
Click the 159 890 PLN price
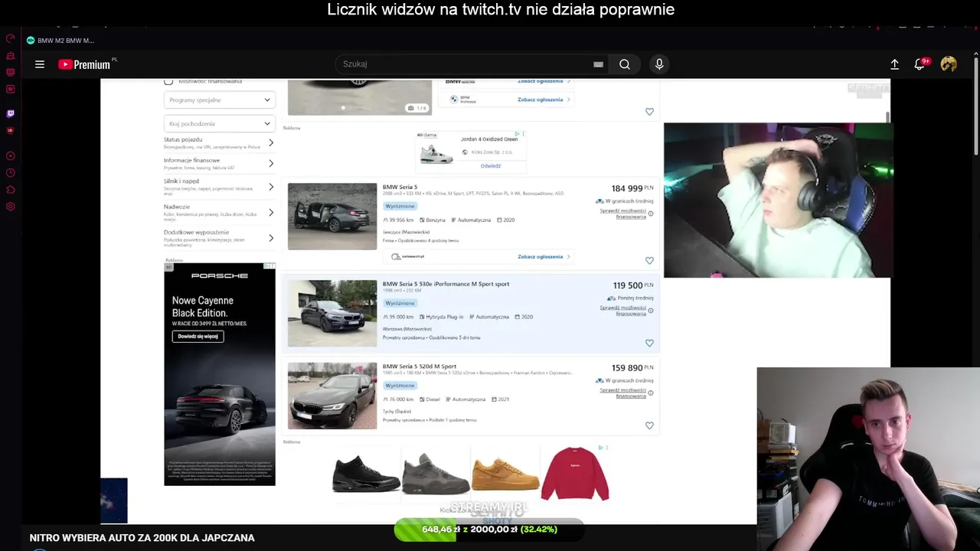click(x=632, y=368)
